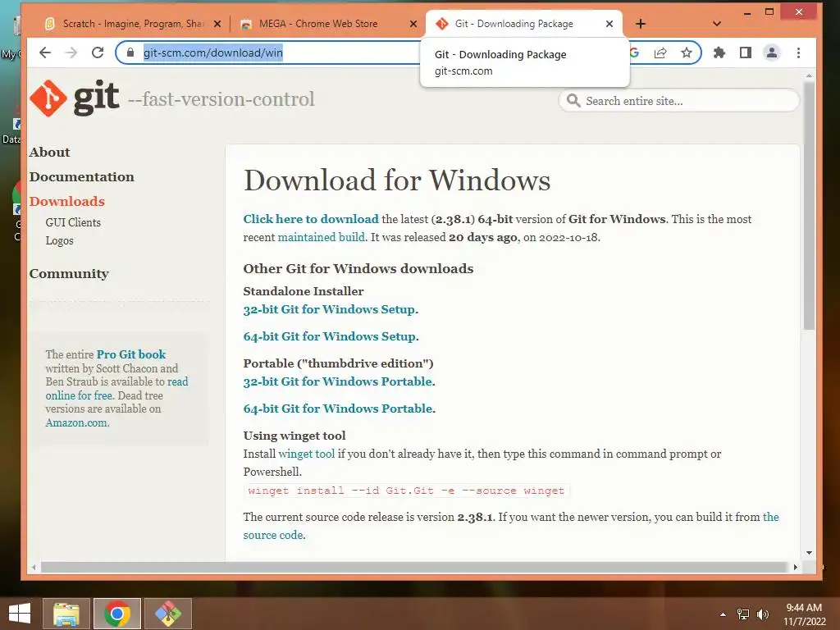Download 32-bit Git for Windows Portable
840x630 pixels.
337,381
